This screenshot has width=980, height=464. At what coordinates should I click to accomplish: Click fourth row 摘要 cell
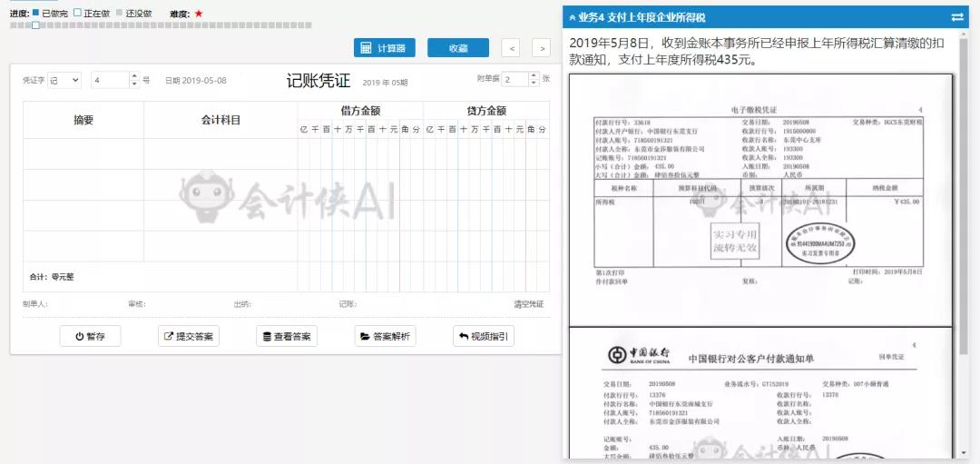(x=83, y=246)
